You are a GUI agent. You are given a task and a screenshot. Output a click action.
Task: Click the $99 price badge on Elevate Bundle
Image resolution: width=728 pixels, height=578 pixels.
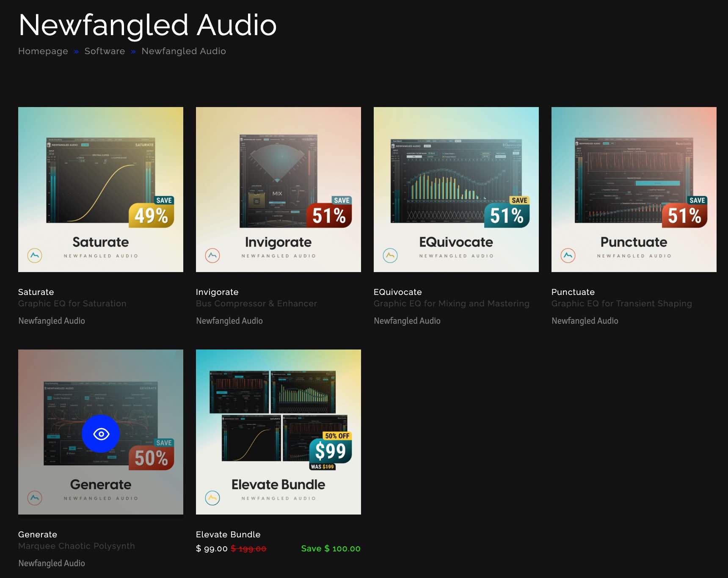(x=331, y=451)
